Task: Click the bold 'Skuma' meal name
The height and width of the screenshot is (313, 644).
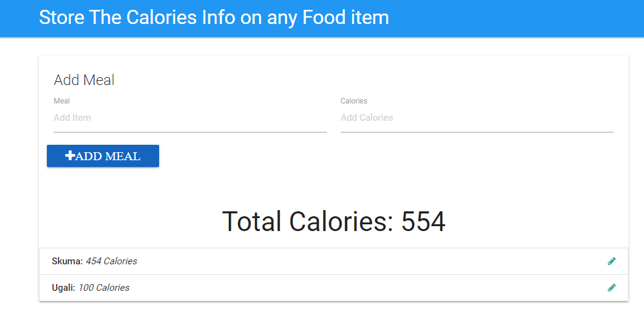Action: (67, 261)
